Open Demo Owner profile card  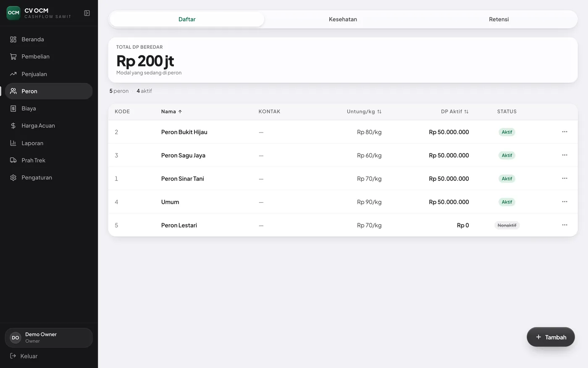coord(49,338)
